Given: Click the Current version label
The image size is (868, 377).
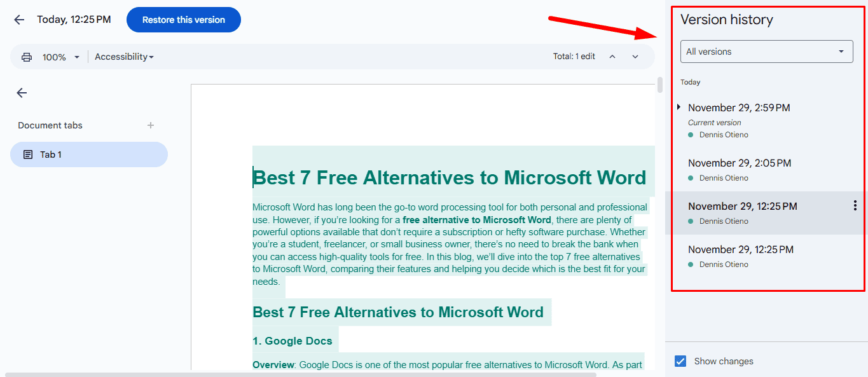Looking at the screenshot, I should coord(715,123).
